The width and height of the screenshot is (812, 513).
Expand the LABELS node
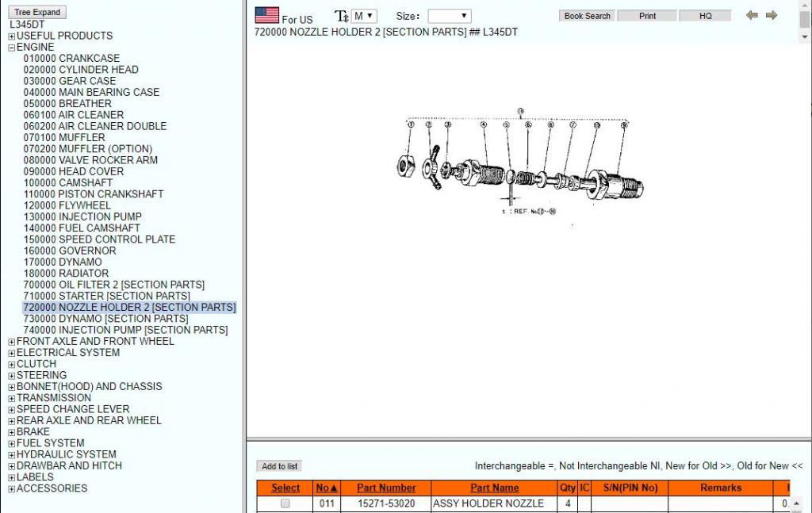tap(11, 478)
